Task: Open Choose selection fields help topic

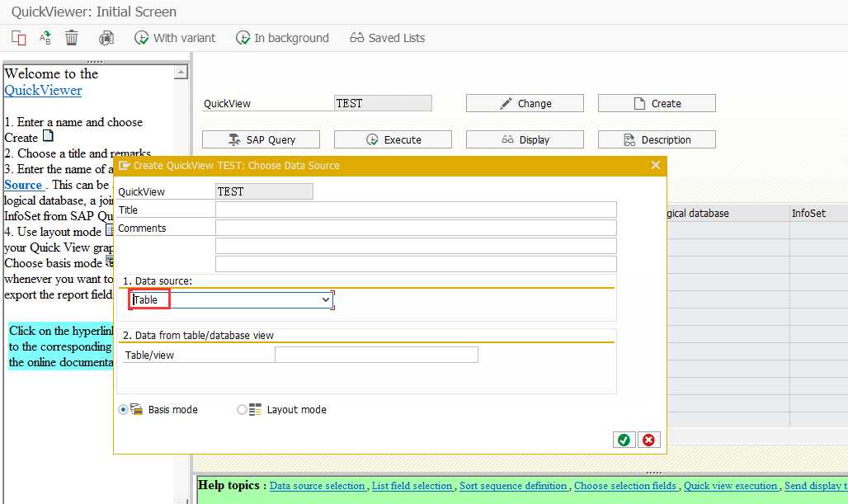Action: pos(625,486)
